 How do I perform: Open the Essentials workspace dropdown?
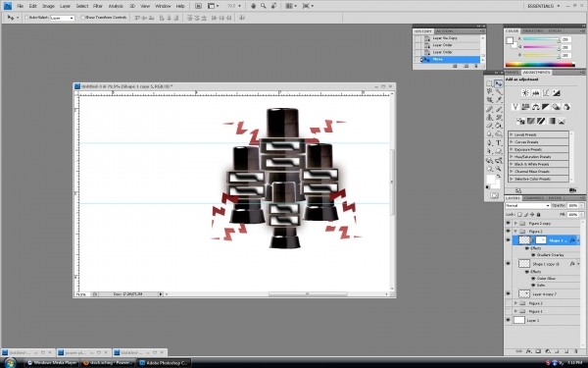coord(543,6)
